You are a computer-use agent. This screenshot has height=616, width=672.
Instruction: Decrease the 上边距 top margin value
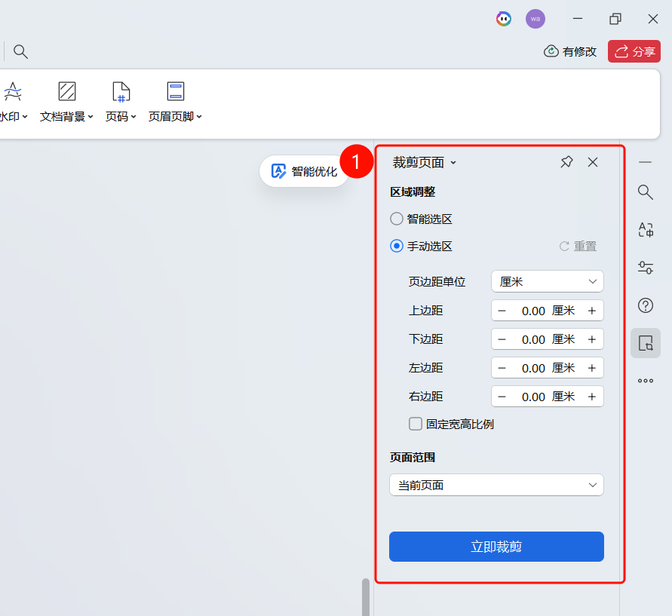(x=502, y=311)
